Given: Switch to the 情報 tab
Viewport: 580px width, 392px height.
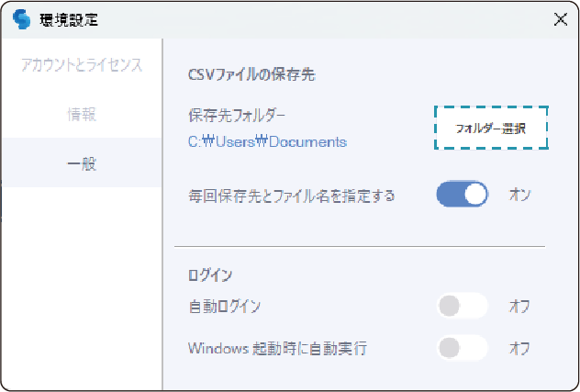Looking at the screenshot, I should click(82, 115).
